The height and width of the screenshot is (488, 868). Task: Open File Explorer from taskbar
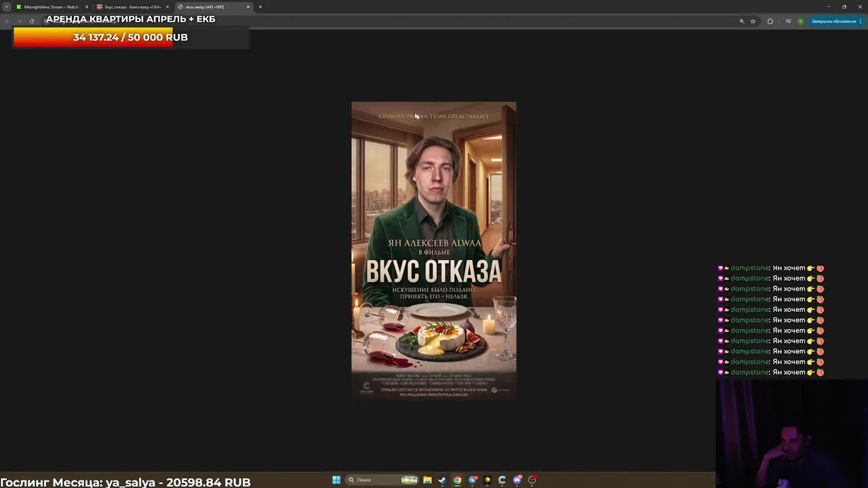[427, 480]
